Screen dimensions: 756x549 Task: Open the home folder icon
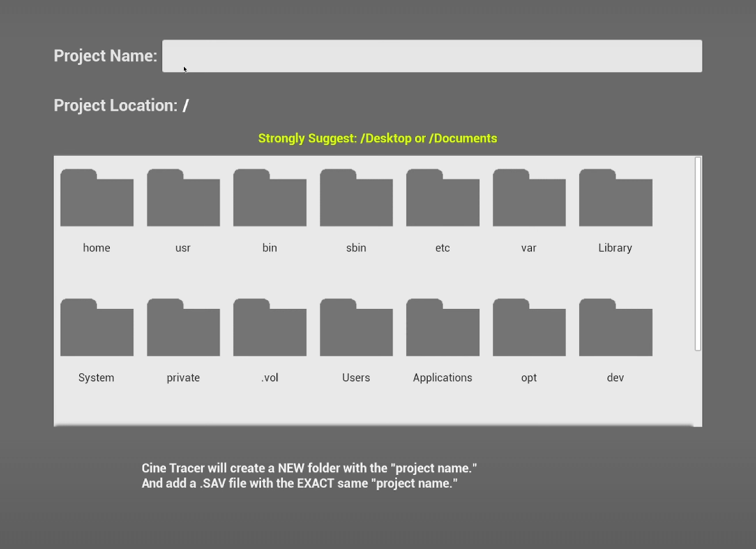pos(97,198)
